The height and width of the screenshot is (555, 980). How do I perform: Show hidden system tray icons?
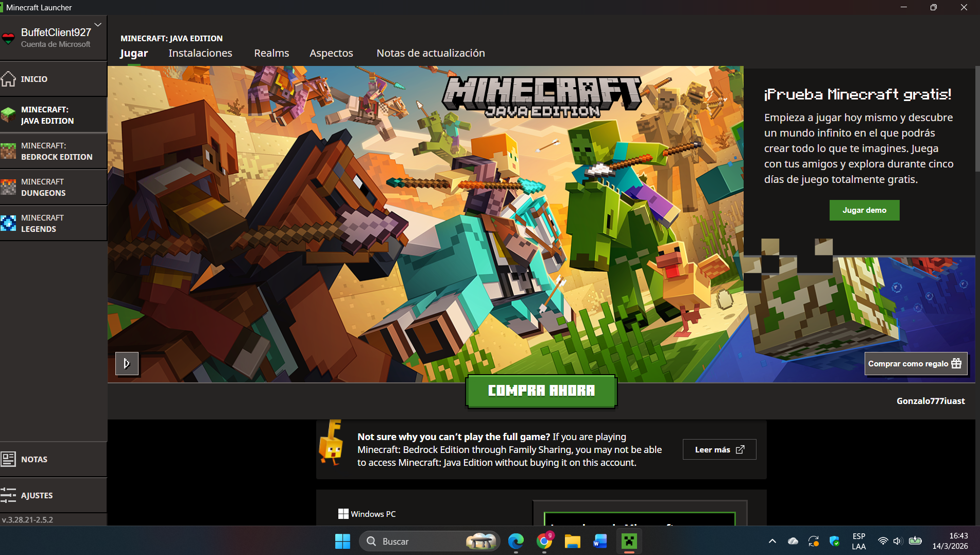772,541
